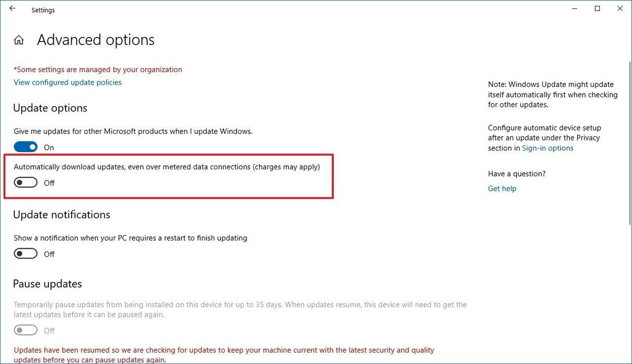This screenshot has width=632, height=364.
Task: Click the updates resumed notice at the bottom
Action: click(223, 350)
